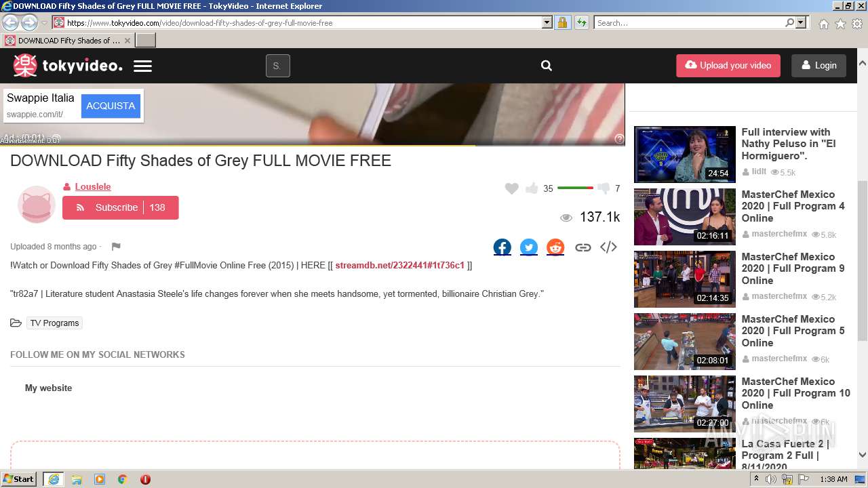The width and height of the screenshot is (868, 488).
Task: Open MasterChef Mexico Full Program 5 title
Action: [x=793, y=331]
